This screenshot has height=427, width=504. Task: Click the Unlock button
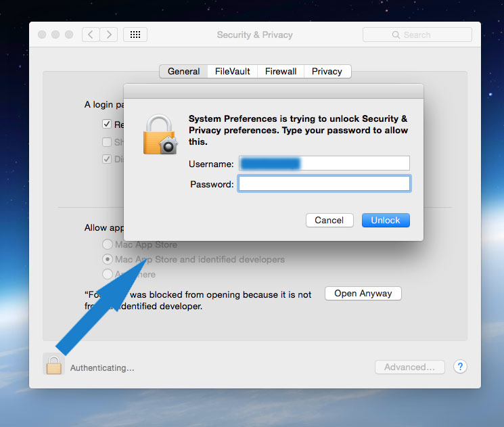coord(386,220)
